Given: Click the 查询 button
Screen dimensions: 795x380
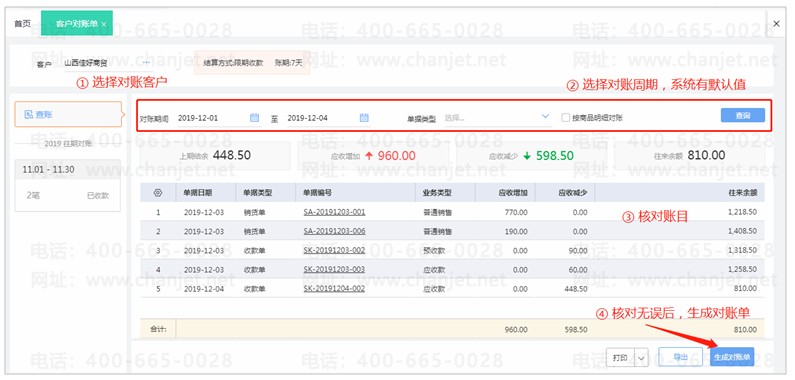Looking at the screenshot, I should 743,115.
